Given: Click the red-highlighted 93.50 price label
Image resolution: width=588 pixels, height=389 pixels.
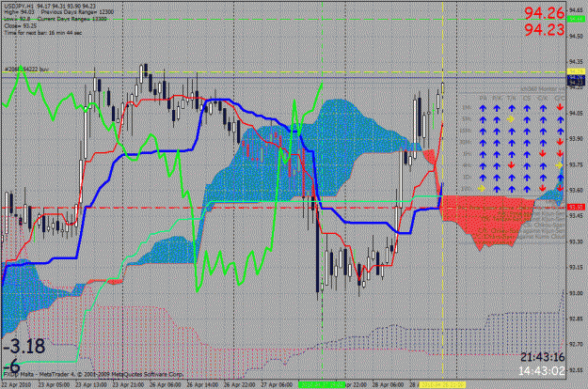Looking at the screenshot, I should [576, 207].
